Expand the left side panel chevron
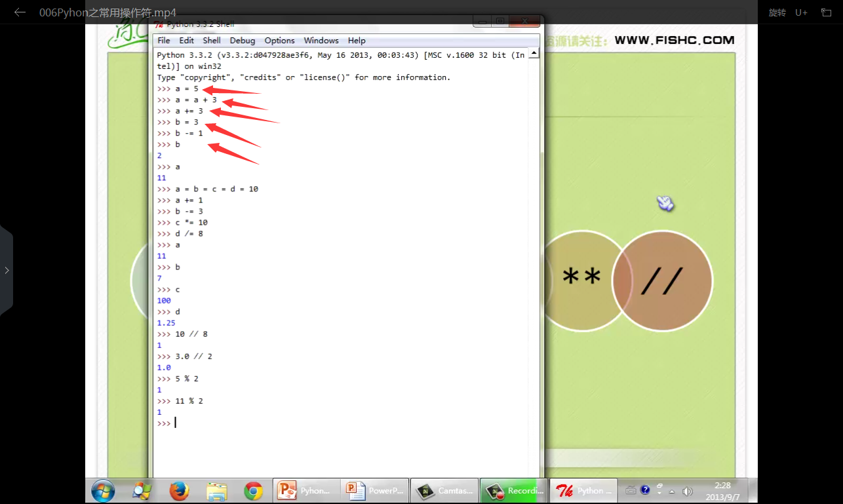The image size is (843, 504). pyautogui.click(x=7, y=270)
